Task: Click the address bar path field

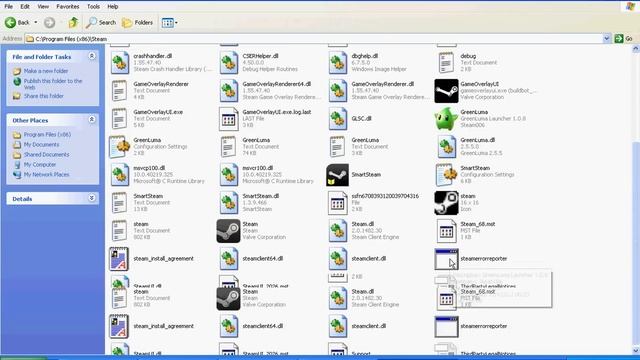Action: coord(314,39)
